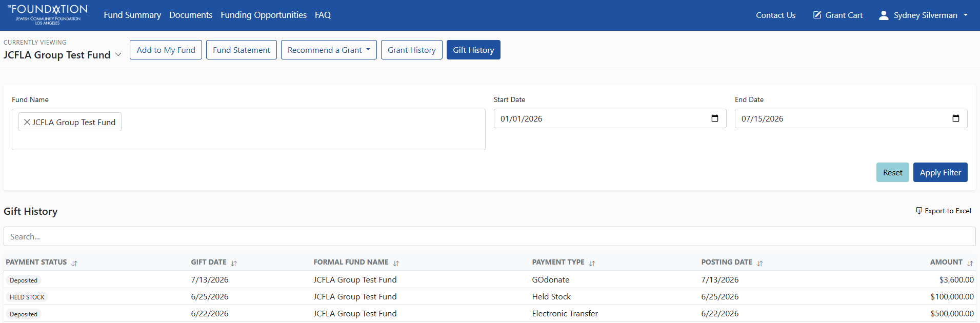
Task: Click gift date 6/22/2026 cell
Action: [210, 313]
